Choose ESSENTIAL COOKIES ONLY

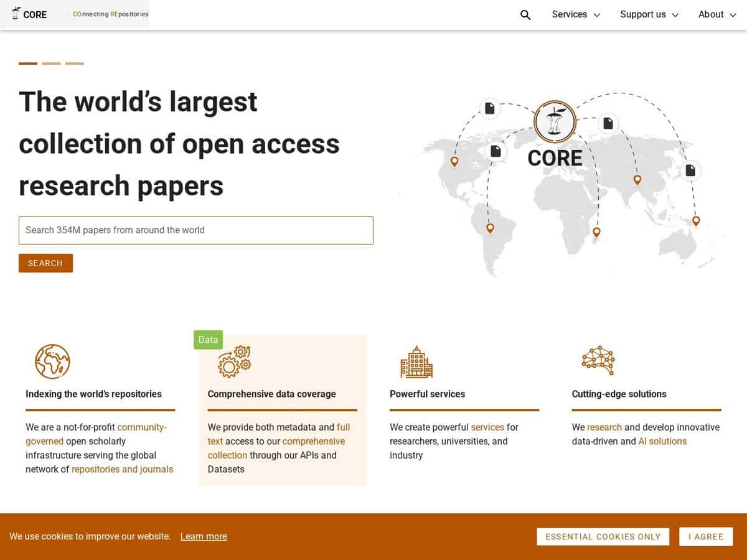pos(603,536)
